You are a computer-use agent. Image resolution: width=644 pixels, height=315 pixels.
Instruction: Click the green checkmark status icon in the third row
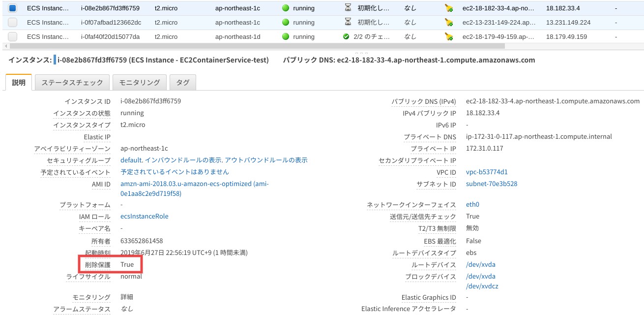pyautogui.click(x=346, y=36)
